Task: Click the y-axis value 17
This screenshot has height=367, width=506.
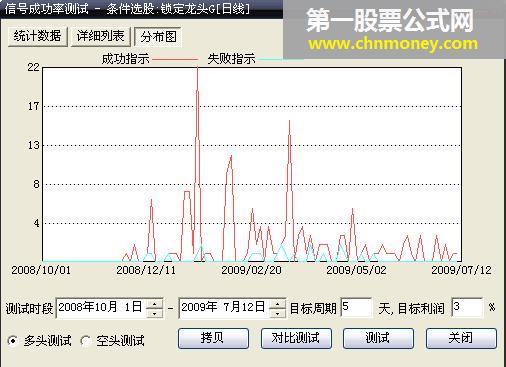Action: 33,107
